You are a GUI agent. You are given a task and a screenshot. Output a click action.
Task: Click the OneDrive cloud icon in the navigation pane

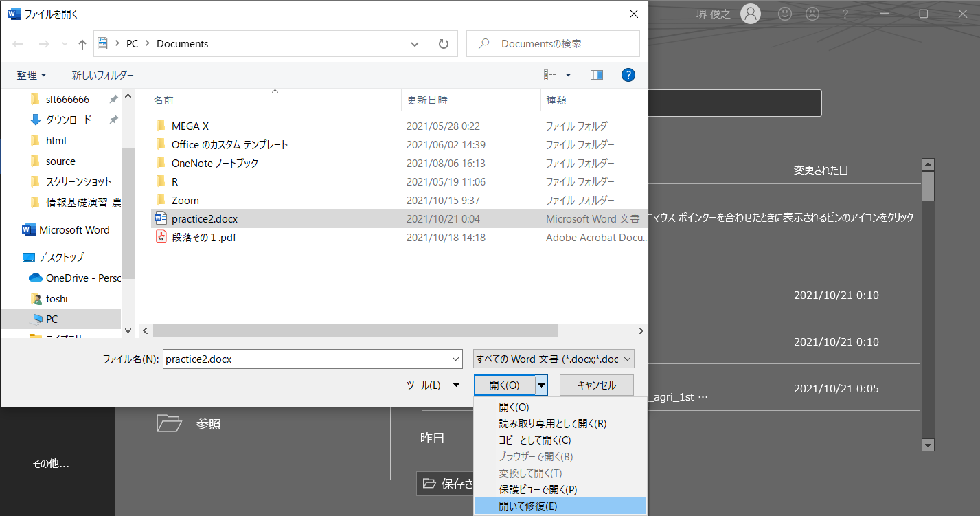(x=36, y=278)
